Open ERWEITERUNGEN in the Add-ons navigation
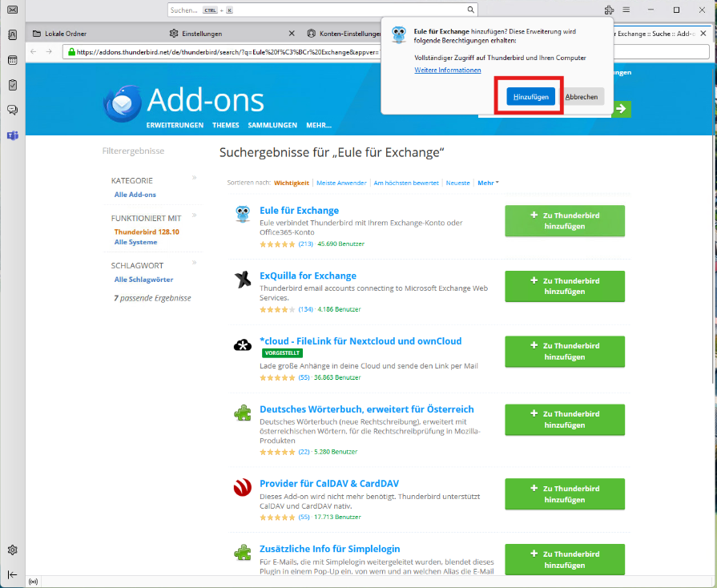The height and width of the screenshot is (588, 717). click(175, 125)
